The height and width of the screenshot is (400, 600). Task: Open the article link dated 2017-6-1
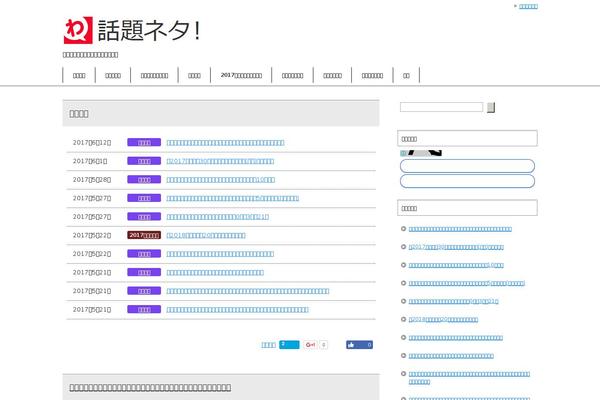pos(220,161)
